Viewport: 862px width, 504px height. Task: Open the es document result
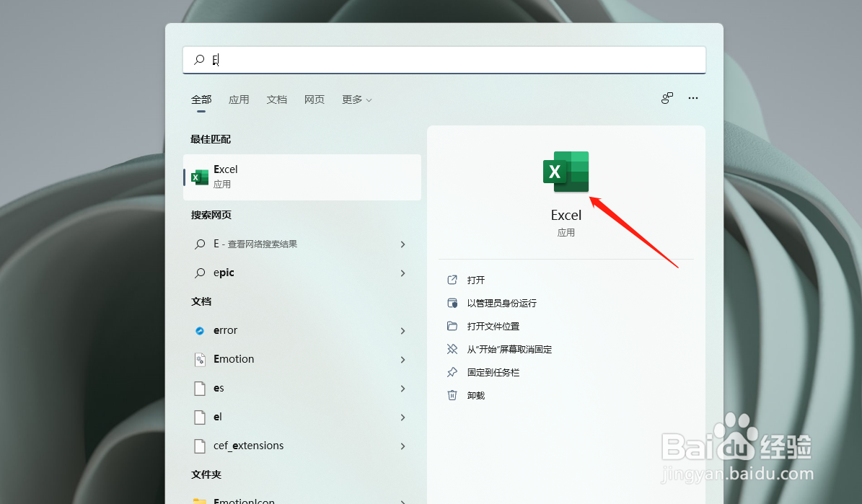pos(302,388)
